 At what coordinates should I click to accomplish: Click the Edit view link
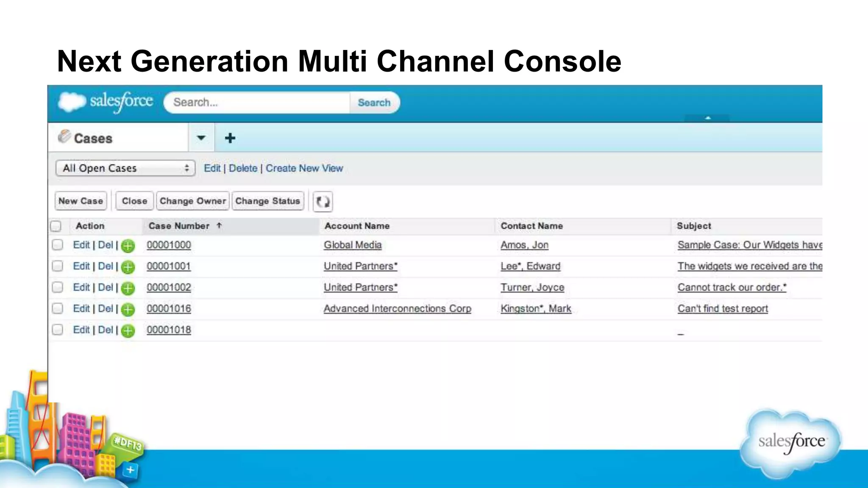212,168
